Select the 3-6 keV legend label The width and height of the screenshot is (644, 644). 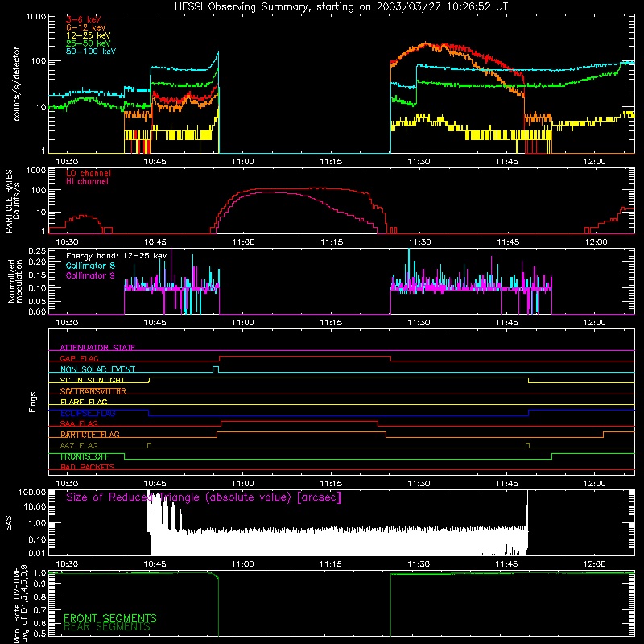pyautogui.click(x=83, y=19)
